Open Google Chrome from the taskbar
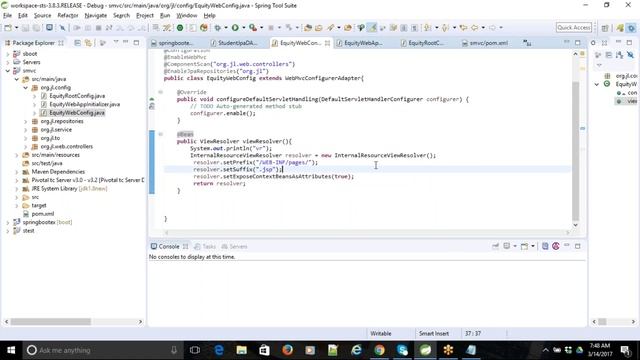Screen dimensions: 640x360 click(379, 350)
